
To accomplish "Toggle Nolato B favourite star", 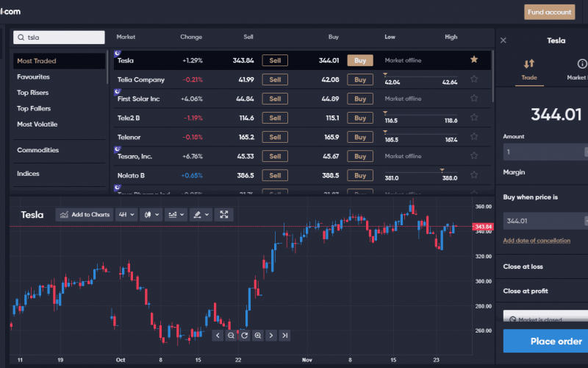I will tap(474, 174).
